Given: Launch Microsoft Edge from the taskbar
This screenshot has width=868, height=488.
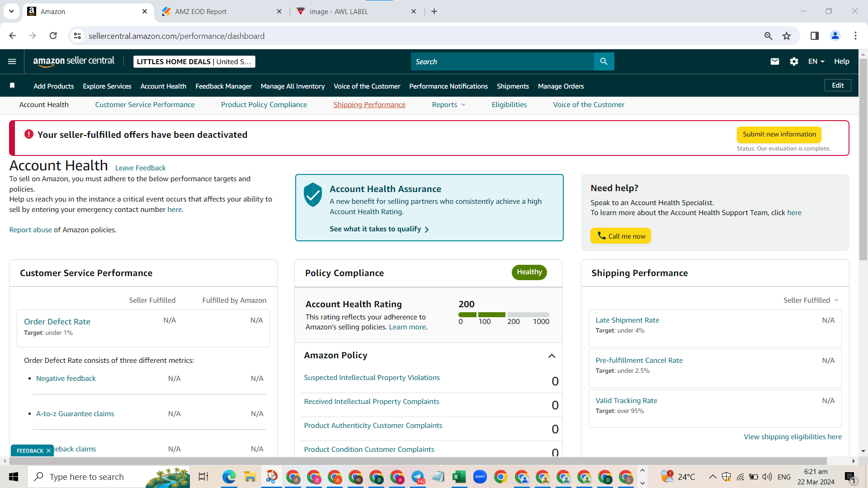Looking at the screenshot, I should (229, 477).
